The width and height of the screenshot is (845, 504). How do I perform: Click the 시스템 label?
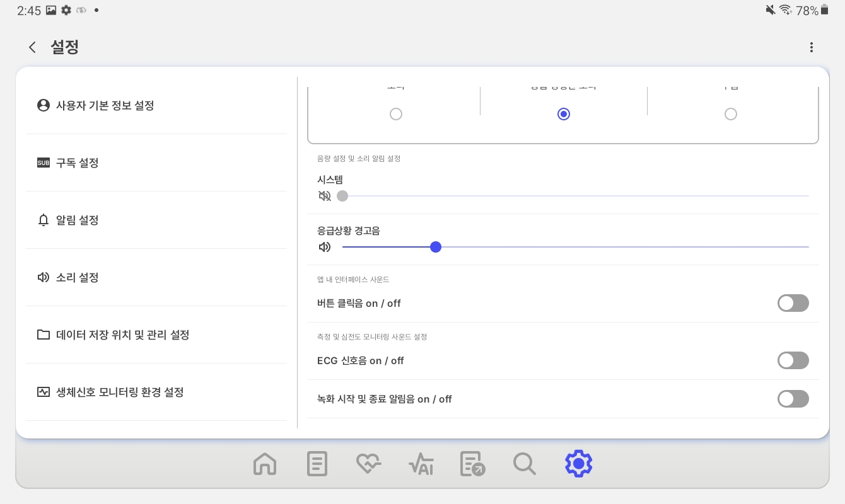click(330, 180)
